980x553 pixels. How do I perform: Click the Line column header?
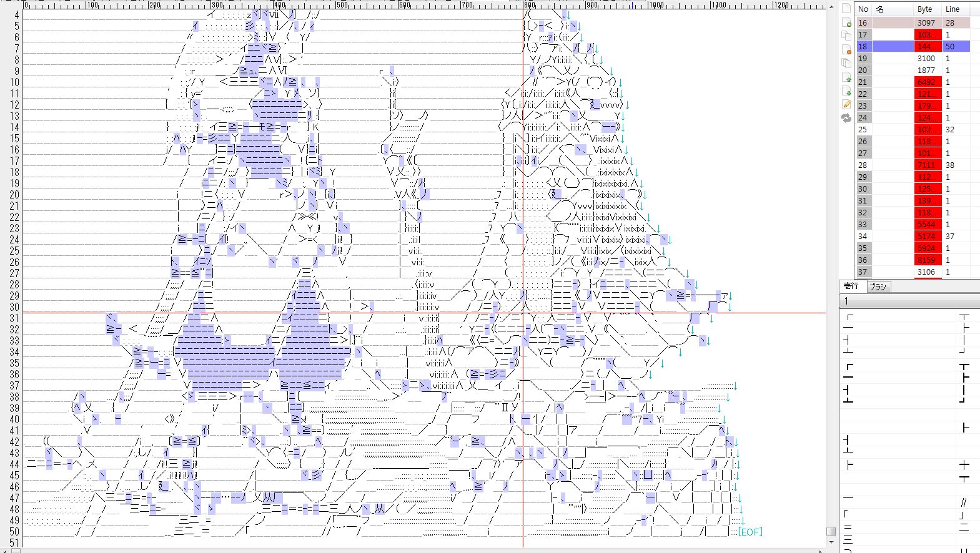tap(953, 9)
